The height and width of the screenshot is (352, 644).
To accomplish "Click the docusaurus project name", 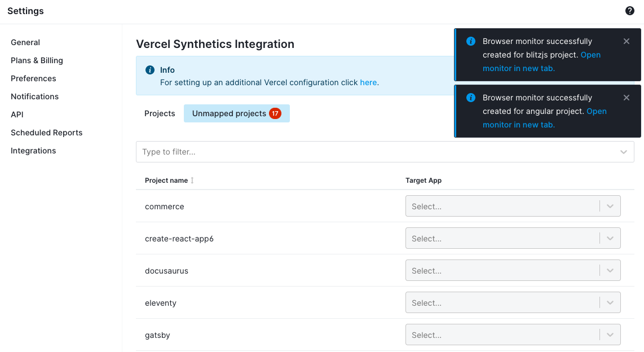I will (x=166, y=271).
